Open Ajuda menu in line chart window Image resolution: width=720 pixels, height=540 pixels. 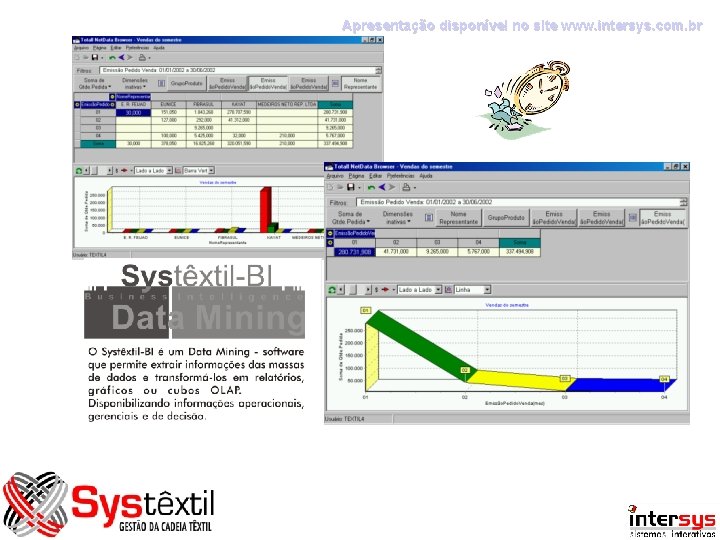426,176
